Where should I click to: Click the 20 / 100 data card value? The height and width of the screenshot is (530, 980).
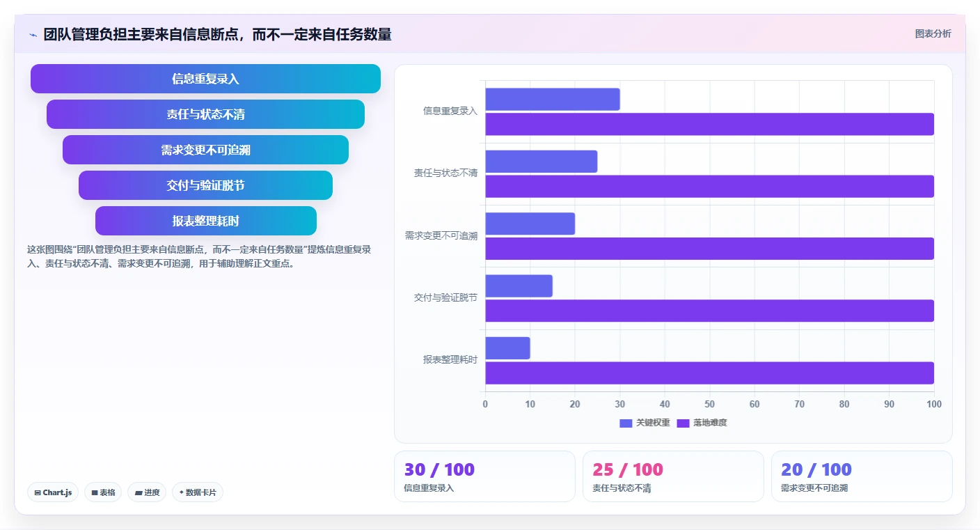tap(816, 469)
